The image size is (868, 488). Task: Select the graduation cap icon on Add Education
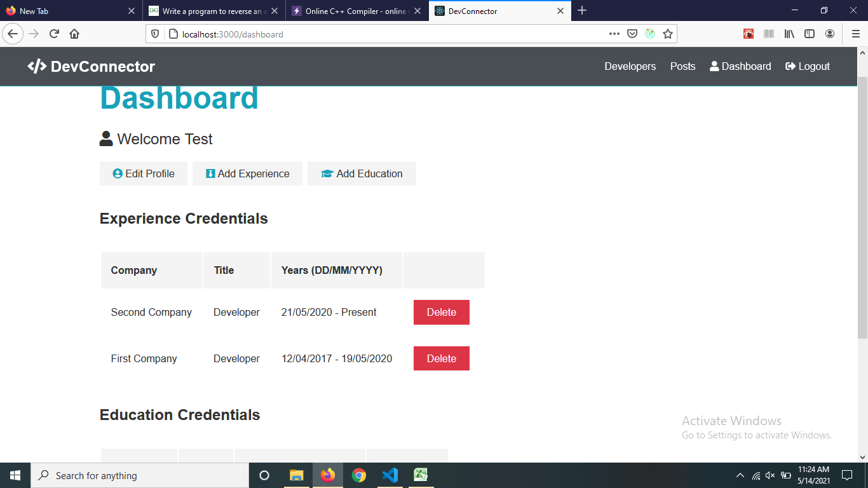click(x=325, y=173)
